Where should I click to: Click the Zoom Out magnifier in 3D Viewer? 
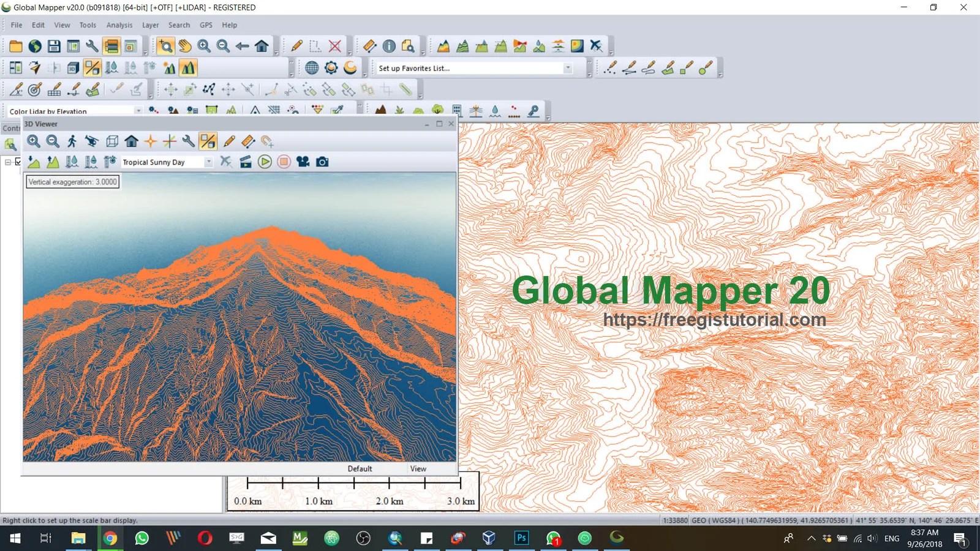point(53,141)
